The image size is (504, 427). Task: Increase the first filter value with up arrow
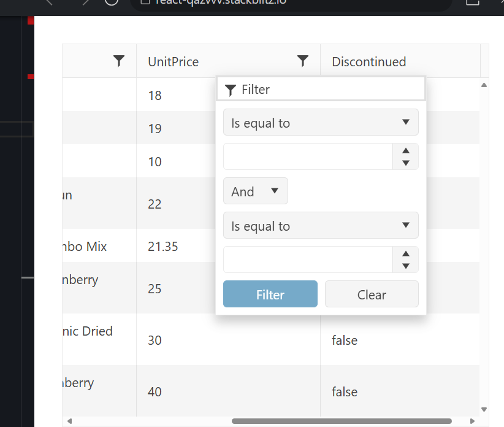(405, 150)
